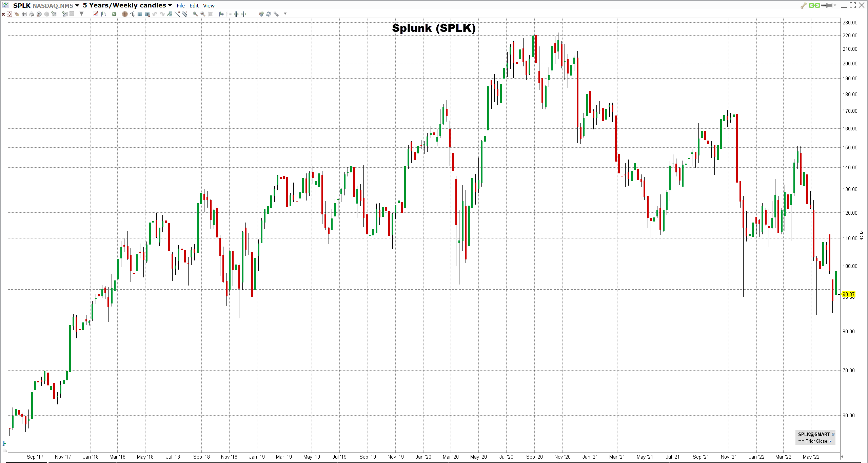The image size is (868, 463).
Task: Toggle the Prior Close checkmark in legend
Action: 830,441
